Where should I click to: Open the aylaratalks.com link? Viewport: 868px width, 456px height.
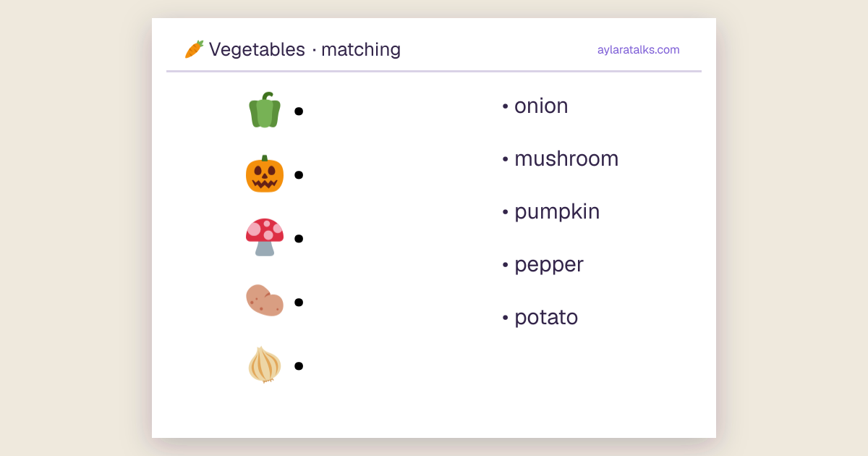639,50
